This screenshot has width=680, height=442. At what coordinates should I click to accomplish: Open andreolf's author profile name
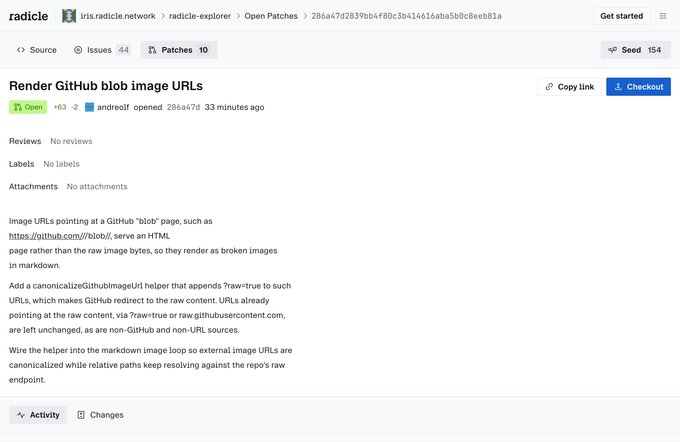113,107
